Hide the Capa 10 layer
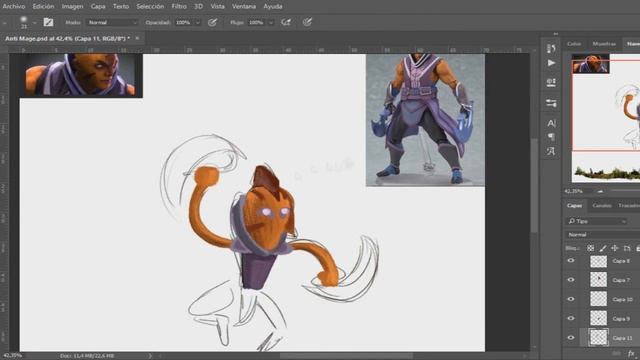The image size is (640, 360). (571, 299)
